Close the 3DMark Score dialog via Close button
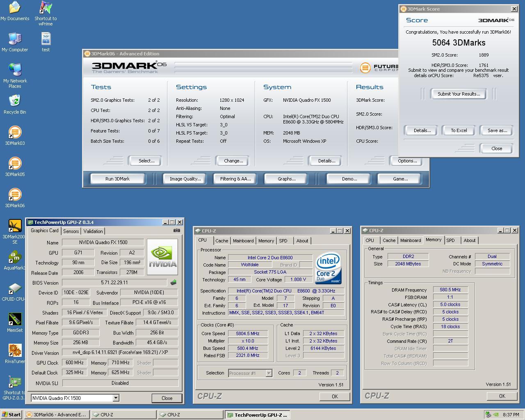Viewport: 525px width, 420px height. 496,148
